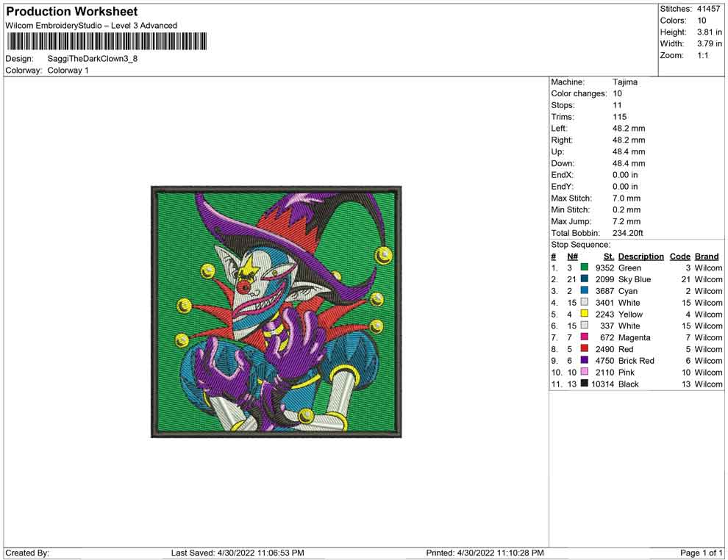Click the clown embroidery design preview
Screen dimensions: 728x560
pyautogui.click(x=276, y=312)
